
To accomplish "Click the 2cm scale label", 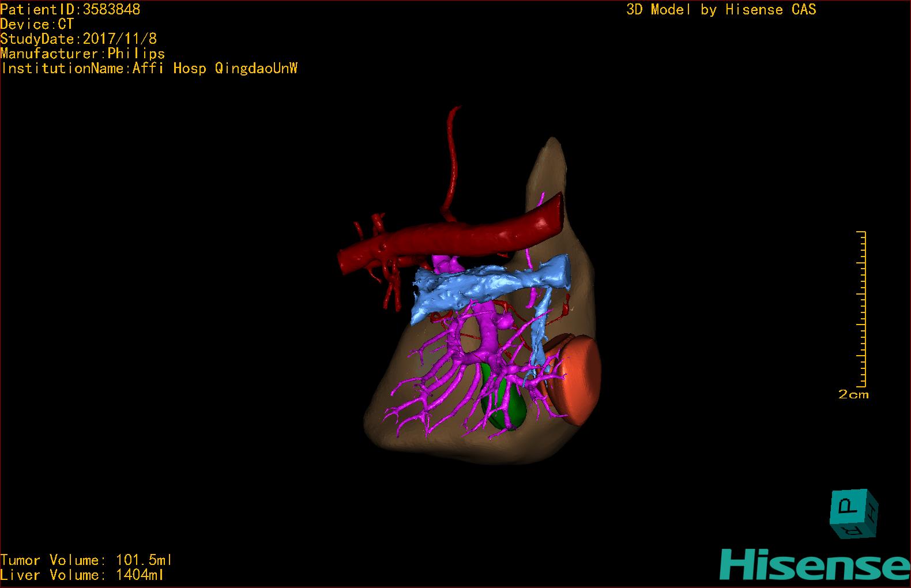I will point(853,395).
